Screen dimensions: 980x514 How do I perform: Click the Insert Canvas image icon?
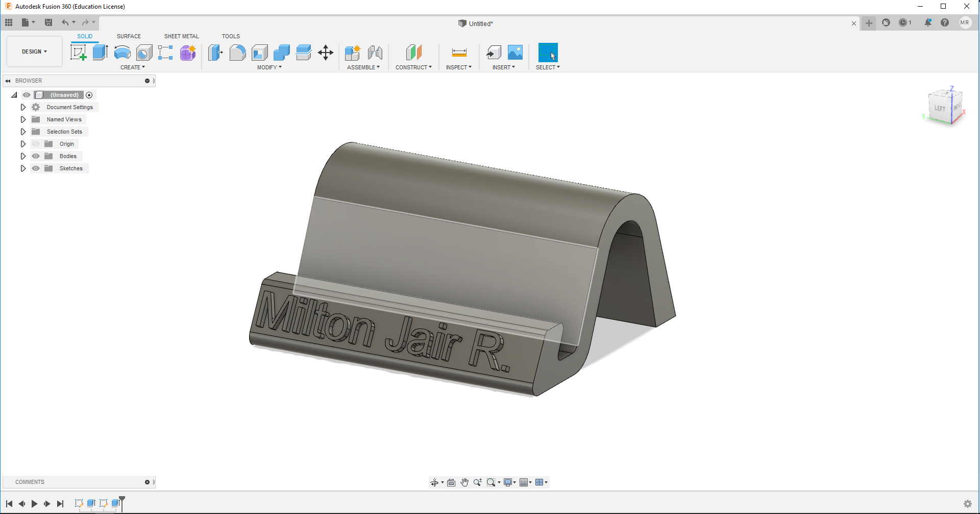(516, 53)
